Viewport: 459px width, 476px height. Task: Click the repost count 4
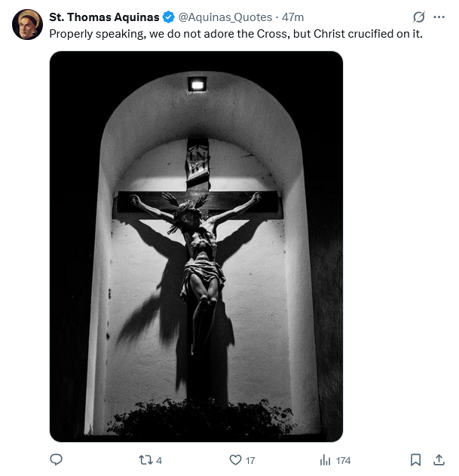point(159,461)
